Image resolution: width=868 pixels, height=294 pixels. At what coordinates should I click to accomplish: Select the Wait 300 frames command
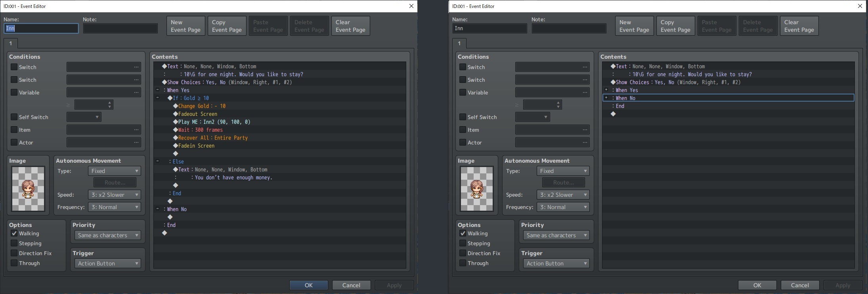tap(280, 130)
